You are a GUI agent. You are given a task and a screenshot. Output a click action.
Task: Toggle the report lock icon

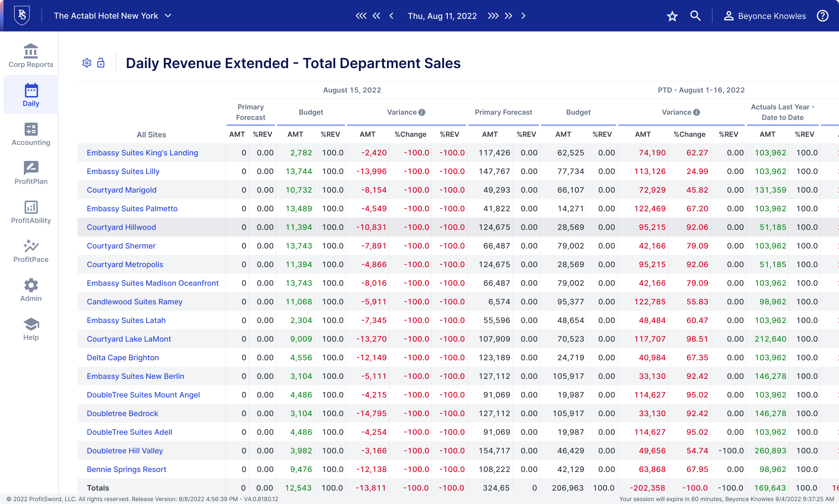coord(101,63)
